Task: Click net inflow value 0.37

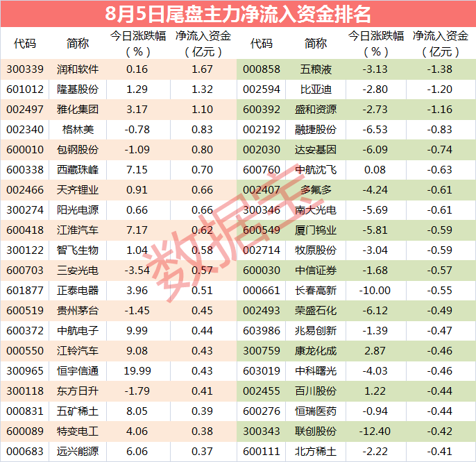Action: point(202,452)
